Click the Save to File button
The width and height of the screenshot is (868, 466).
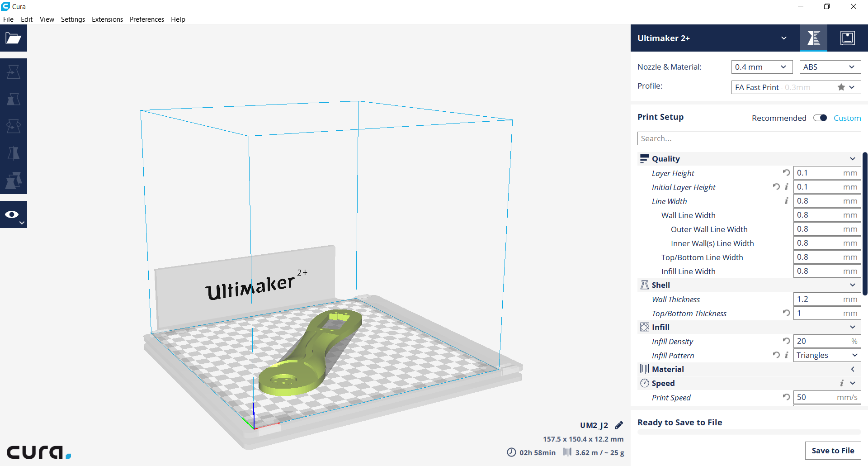coord(833,451)
